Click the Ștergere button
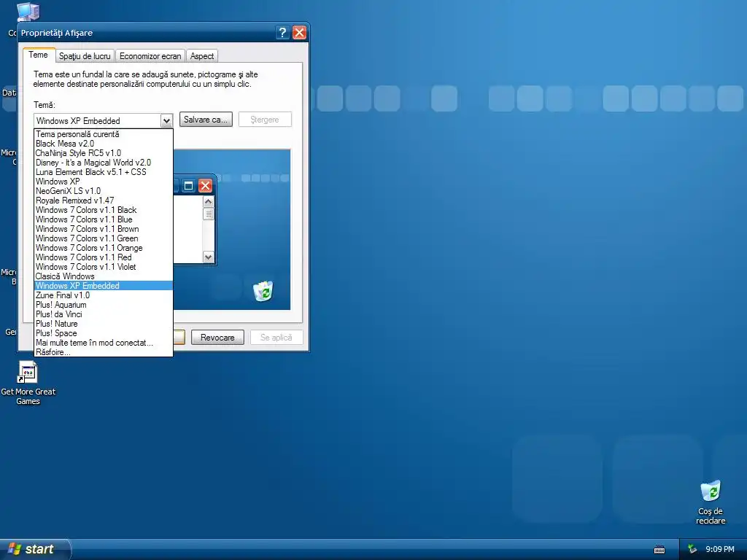The image size is (747, 560). [x=265, y=120]
